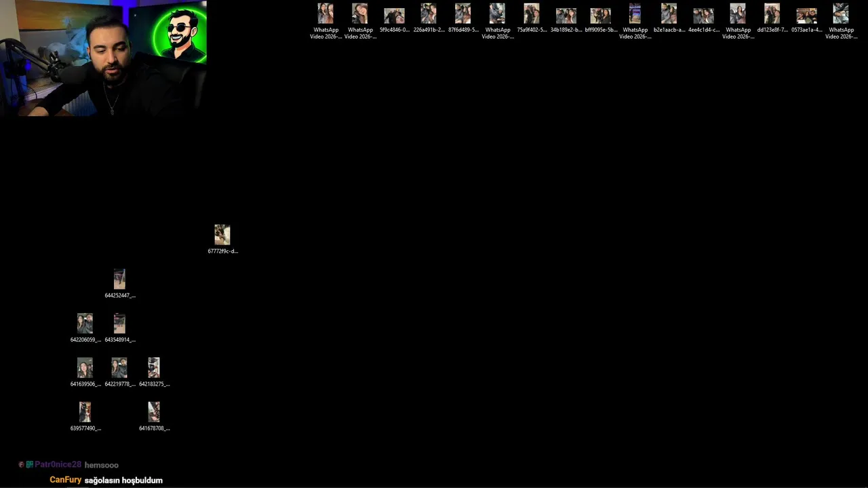Click the 644252447_... image file
This screenshot has height=488, width=868.
[x=120, y=284]
